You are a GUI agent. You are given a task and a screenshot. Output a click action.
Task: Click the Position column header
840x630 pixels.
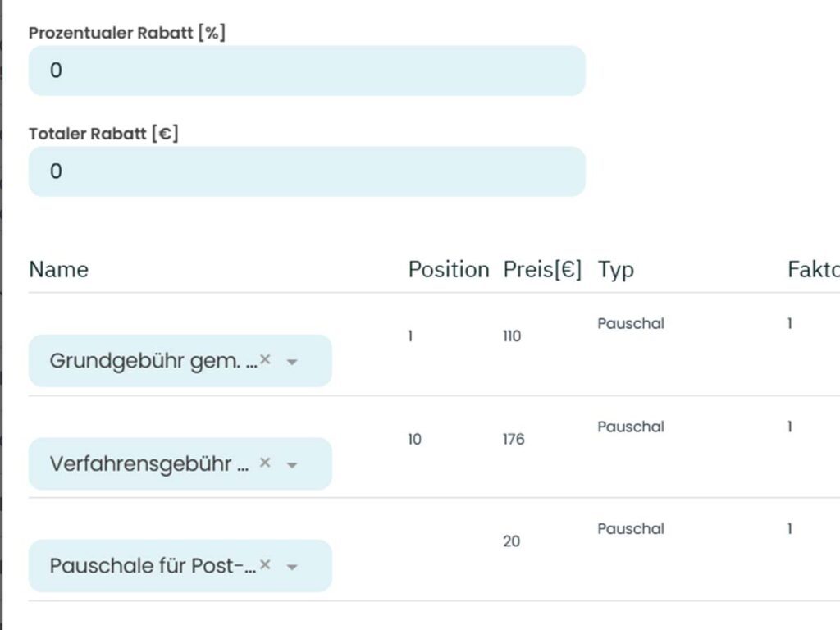click(x=449, y=269)
